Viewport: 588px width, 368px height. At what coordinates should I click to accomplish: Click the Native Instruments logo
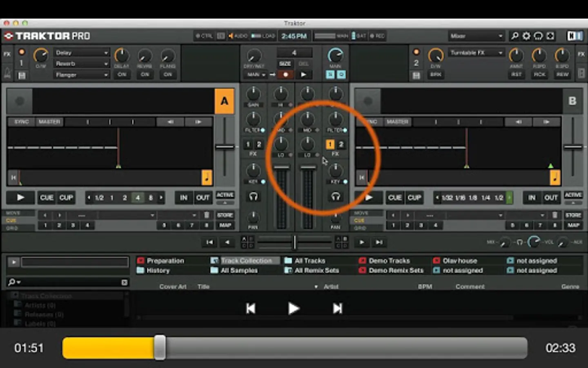tap(575, 36)
